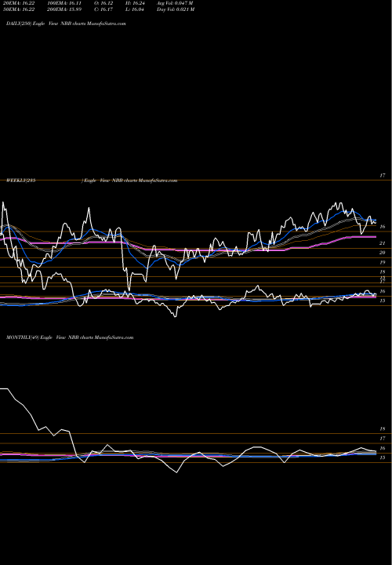Select the high price H: 16.24
Viewport: 392px width, 565px height.
[135, 3]
